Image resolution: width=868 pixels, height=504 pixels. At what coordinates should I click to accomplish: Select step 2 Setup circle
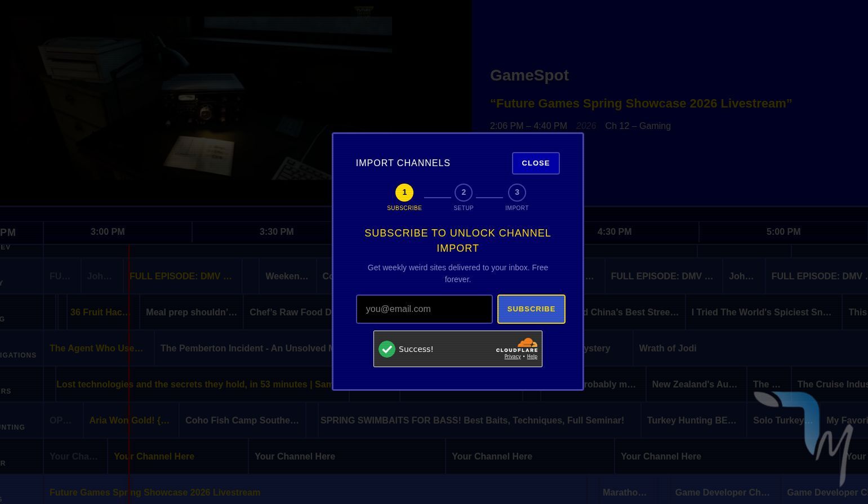pos(464,193)
